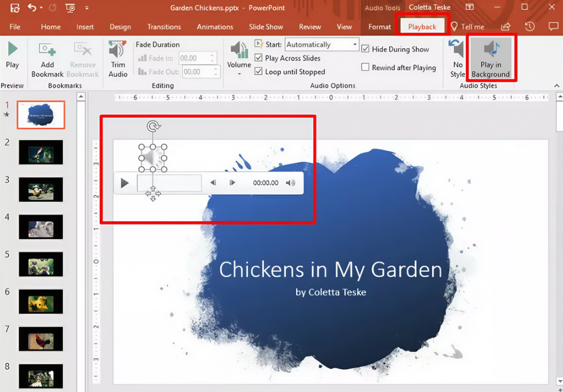The width and height of the screenshot is (563, 392).
Task: Select slide 3 thumbnail
Action: click(41, 190)
